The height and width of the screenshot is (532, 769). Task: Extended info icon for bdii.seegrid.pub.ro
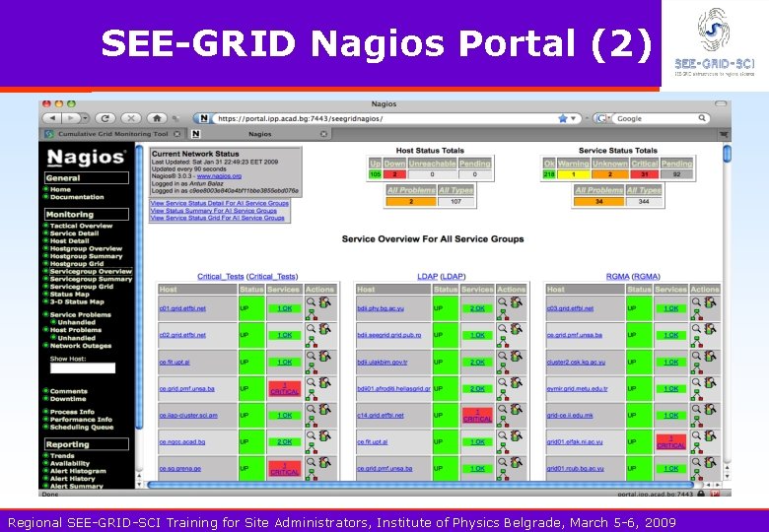(x=516, y=329)
